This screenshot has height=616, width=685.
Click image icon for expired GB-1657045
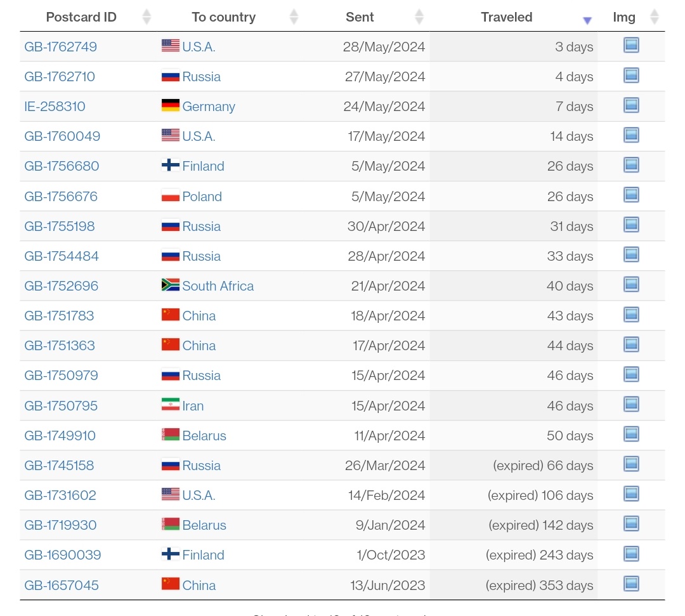pyautogui.click(x=630, y=584)
